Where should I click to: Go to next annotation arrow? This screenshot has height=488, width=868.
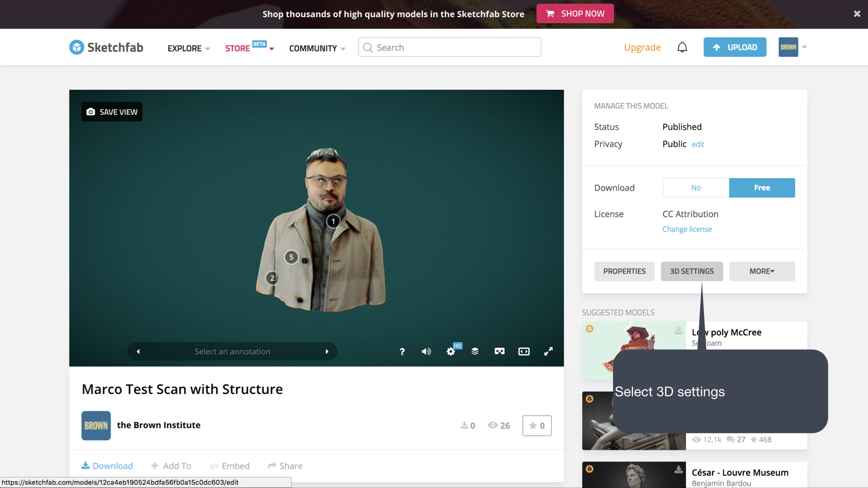[x=327, y=352]
